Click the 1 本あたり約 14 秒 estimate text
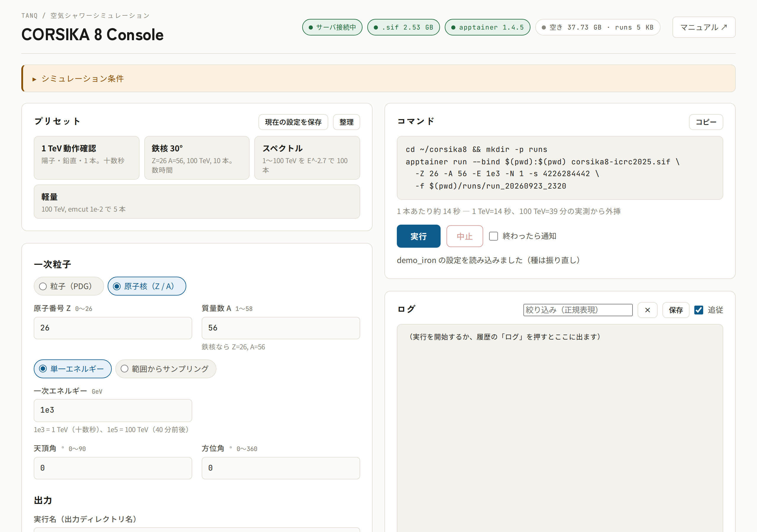The image size is (757, 532). pyautogui.click(x=509, y=211)
